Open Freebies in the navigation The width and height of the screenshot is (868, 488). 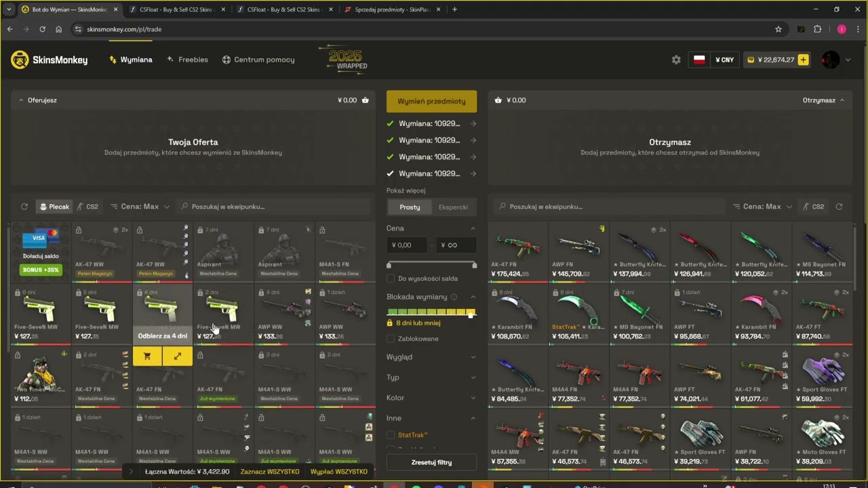coord(187,60)
